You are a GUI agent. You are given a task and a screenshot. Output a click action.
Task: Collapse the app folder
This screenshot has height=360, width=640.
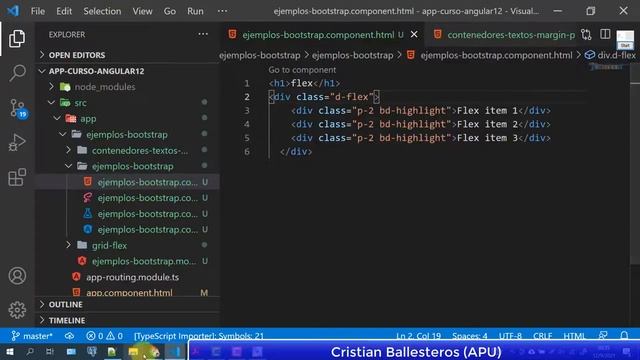(88, 119)
